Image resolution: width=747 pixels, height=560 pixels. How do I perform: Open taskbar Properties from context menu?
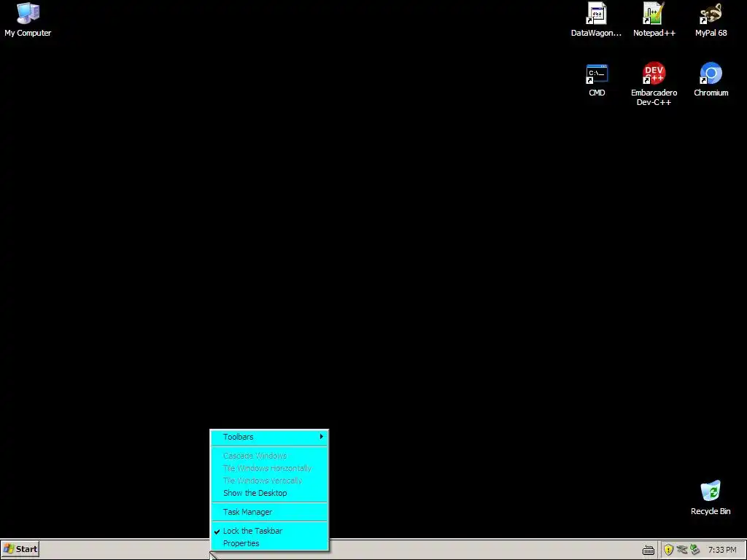click(269, 543)
